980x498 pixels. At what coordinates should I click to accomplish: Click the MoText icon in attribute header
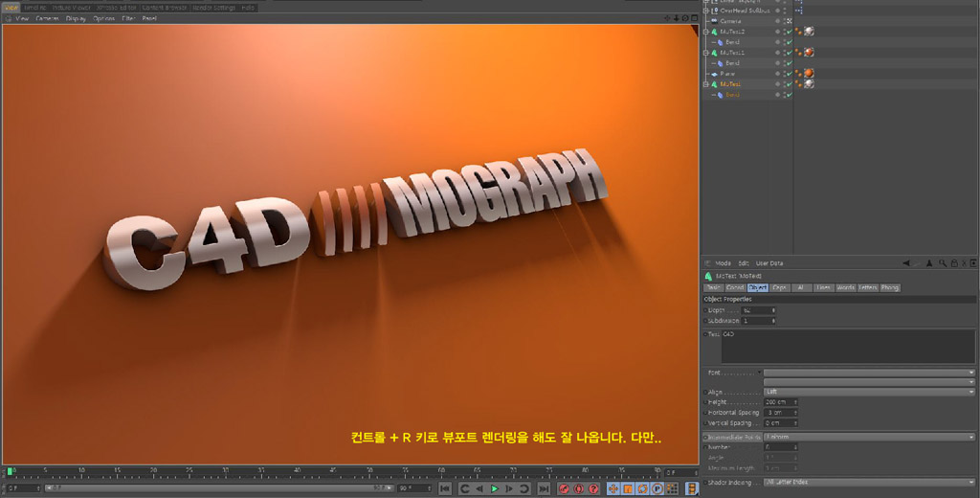click(708, 276)
